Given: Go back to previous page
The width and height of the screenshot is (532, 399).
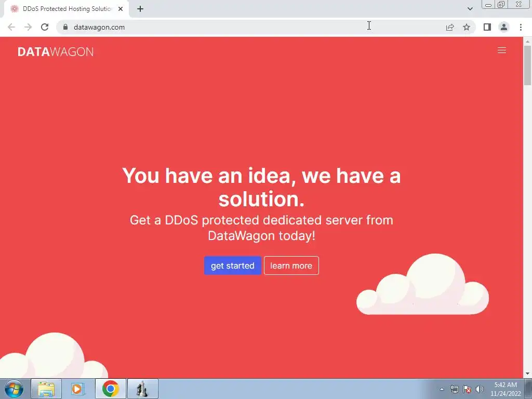Looking at the screenshot, I should (11, 27).
